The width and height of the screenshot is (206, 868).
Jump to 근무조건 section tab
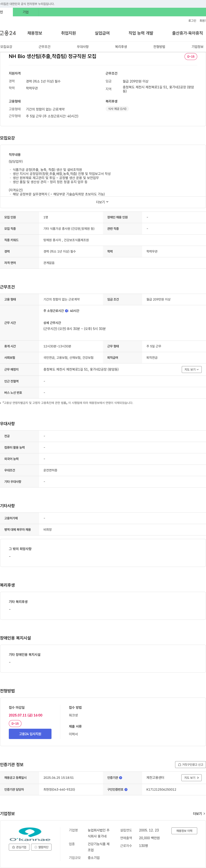tap(44, 47)
